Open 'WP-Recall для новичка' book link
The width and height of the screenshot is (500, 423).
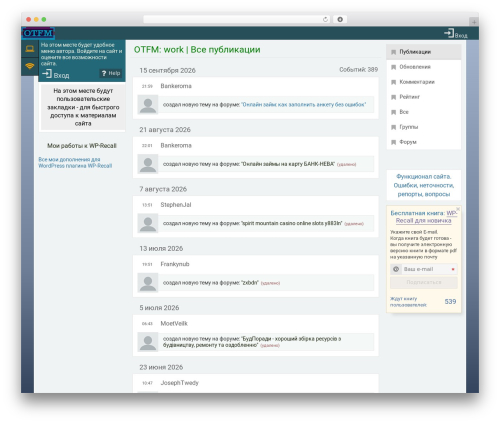click(426, 217)
